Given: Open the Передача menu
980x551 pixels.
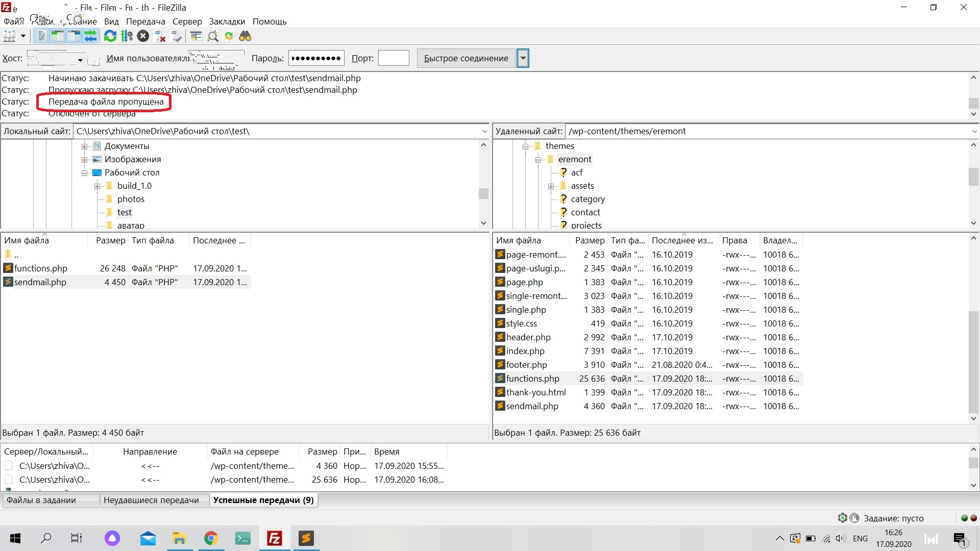Looking at the screenshot, I should point(145,21).
